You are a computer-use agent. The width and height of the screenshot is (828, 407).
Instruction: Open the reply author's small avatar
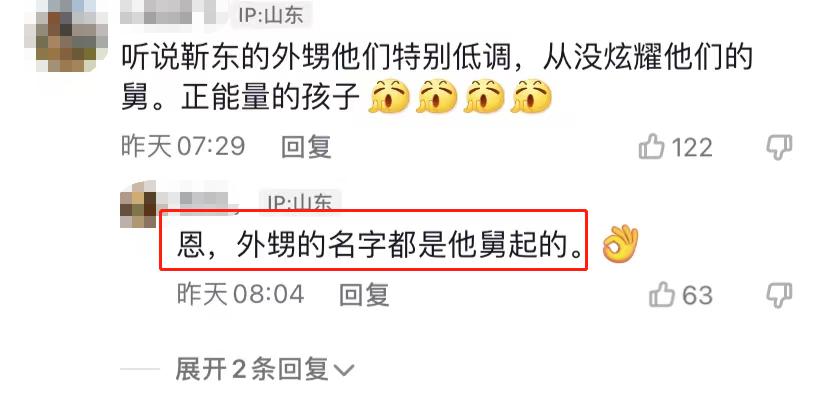138,204
